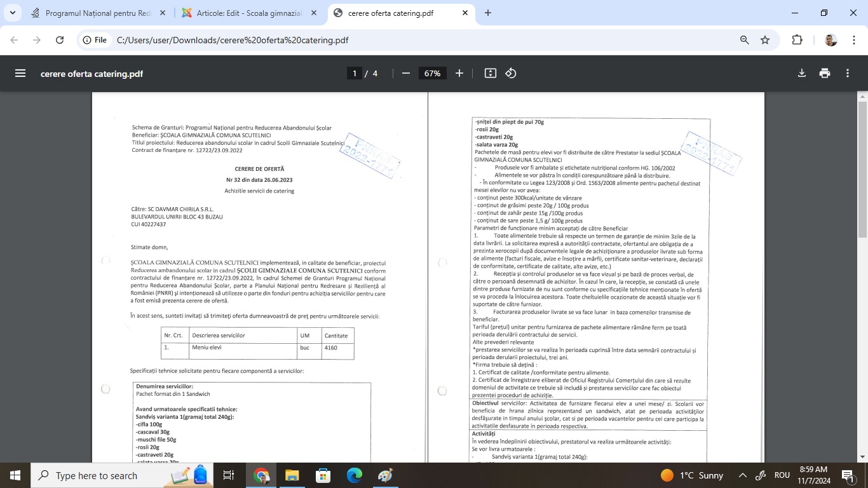Show hidden system tray icons
The width and height of the screenshot is (868, 488).
(x=742, y=475)
